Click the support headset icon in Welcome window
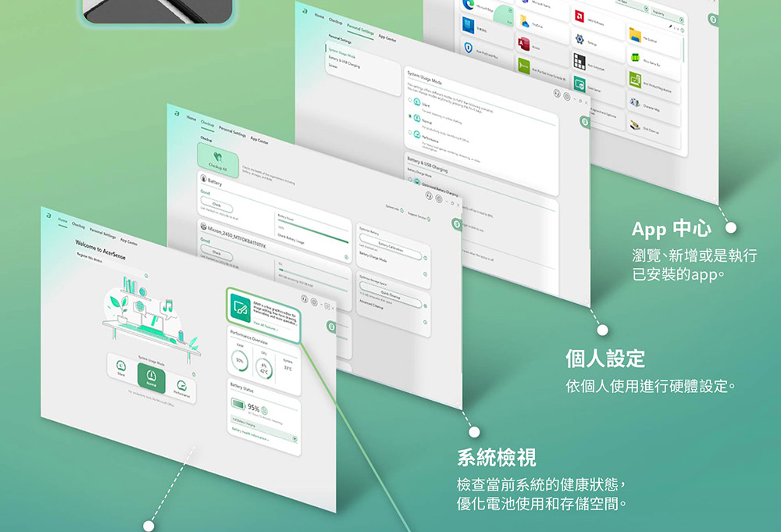Image resolution: width=781 pixels, height=532 pixels. pos(305,298)
